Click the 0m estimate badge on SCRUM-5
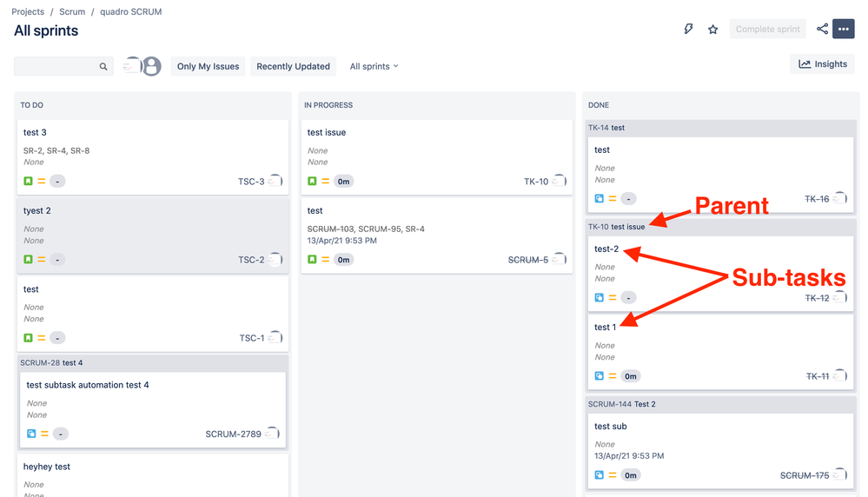Viewport: 868px width, 497px height. point(344,259)
